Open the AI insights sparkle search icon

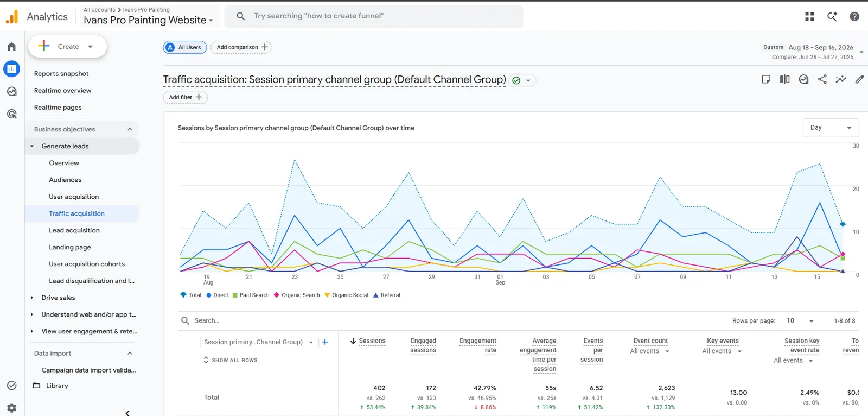832,17
